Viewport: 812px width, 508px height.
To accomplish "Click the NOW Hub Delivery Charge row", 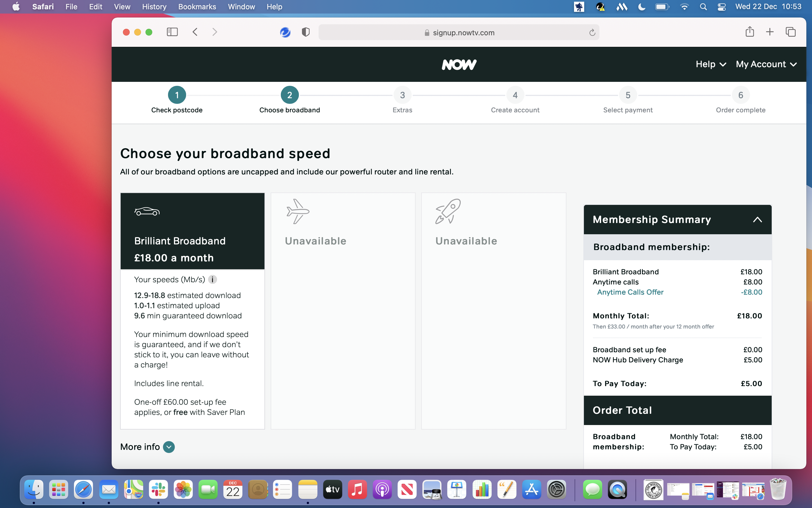I will (677, 360).
